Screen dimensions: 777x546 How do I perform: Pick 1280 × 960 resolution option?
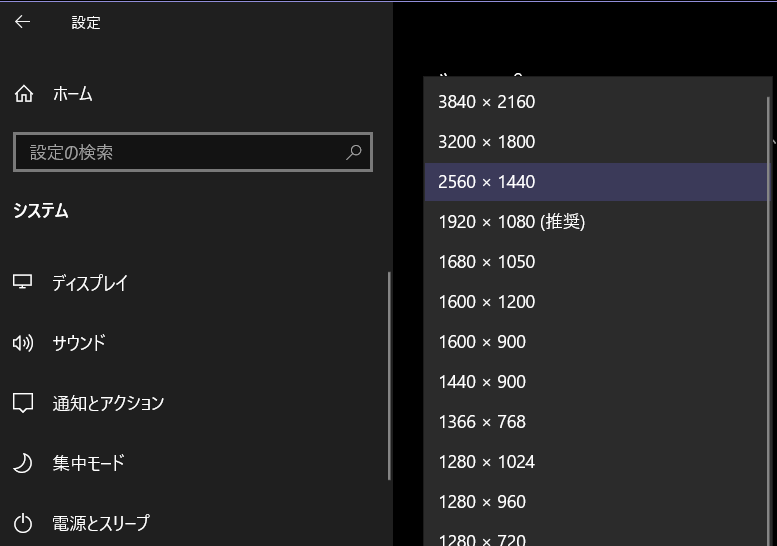595,502
